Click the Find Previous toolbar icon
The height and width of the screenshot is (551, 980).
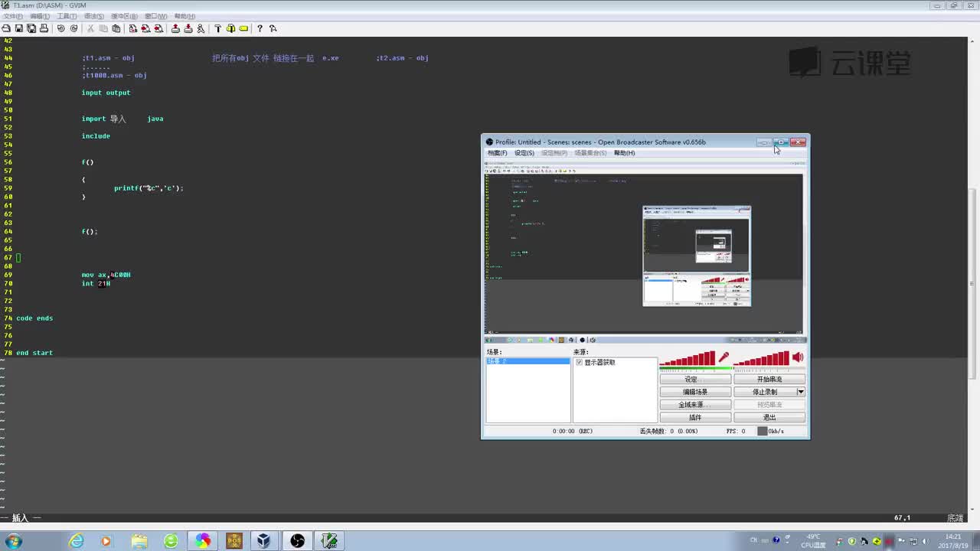tap(158, 28)
